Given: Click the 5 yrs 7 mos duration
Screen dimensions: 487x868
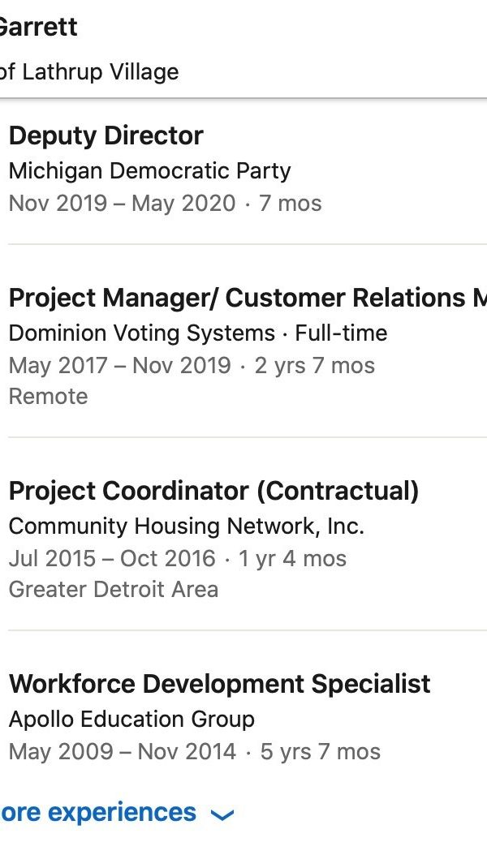Looking at the screenshot, I should coord(320,751).
